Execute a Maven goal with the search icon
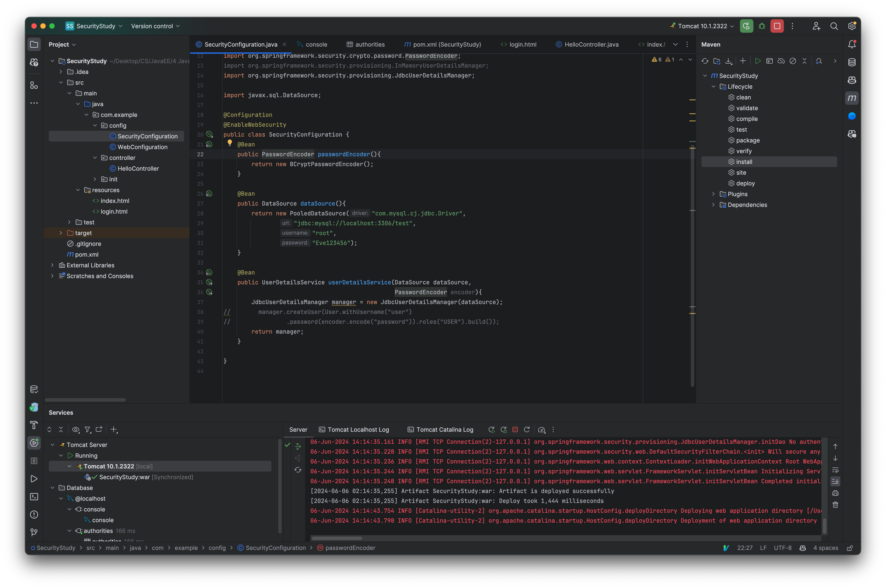 pos(819,61)
